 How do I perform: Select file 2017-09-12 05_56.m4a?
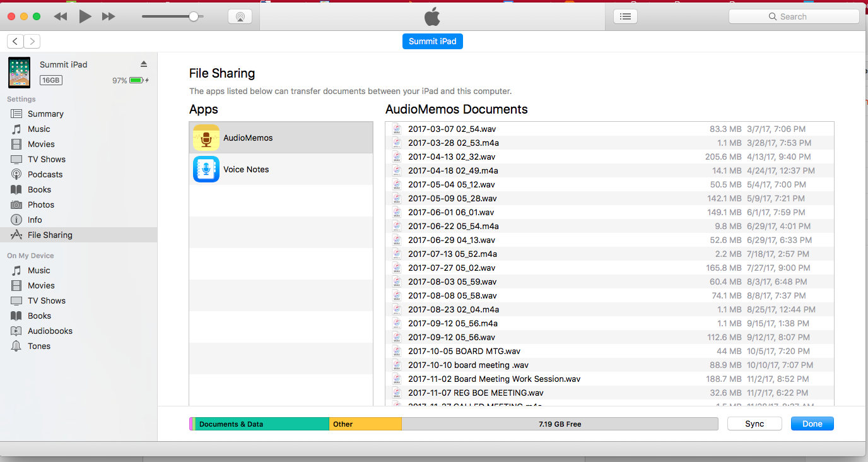609,323
